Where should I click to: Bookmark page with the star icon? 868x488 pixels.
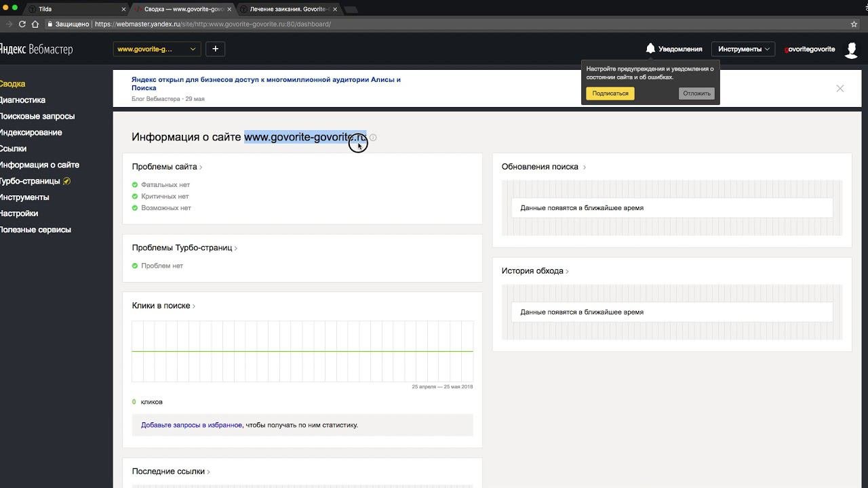(854, 24)
